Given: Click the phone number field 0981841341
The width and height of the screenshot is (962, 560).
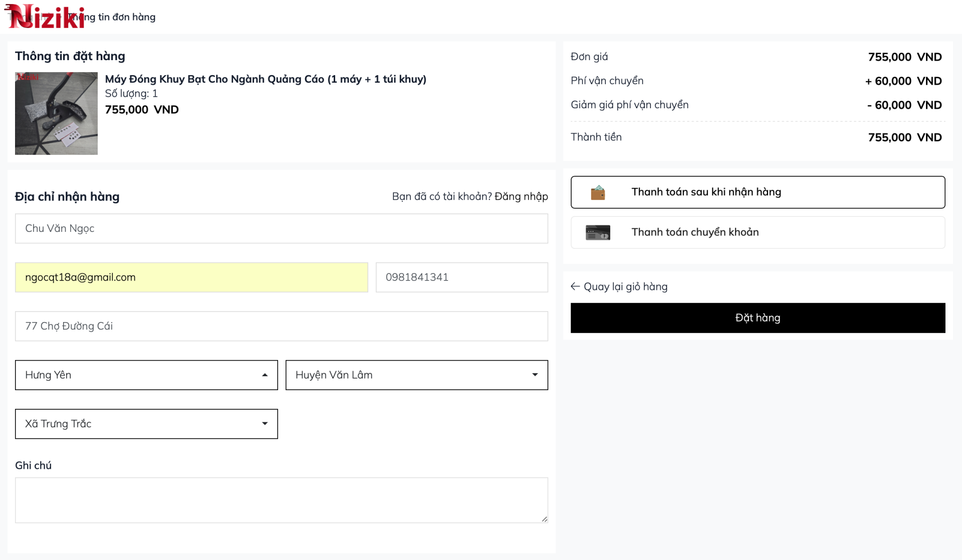Looking at the screenshot, I should click(461, 277).
